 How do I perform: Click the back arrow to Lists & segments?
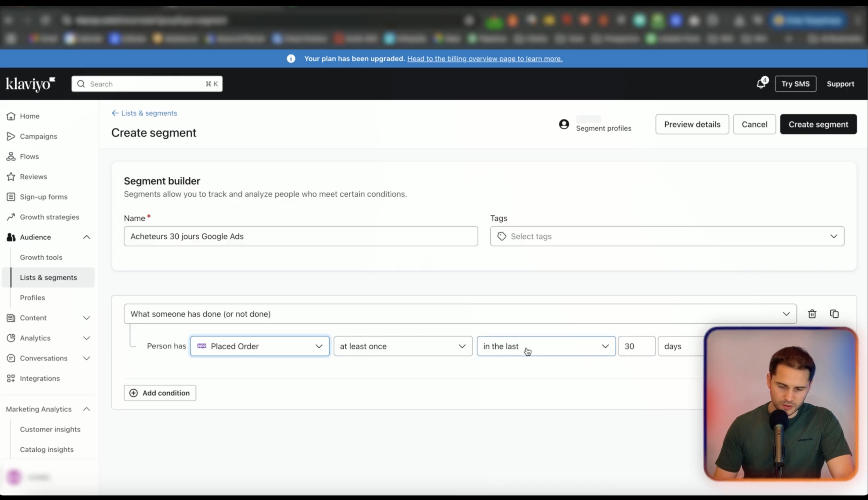tap(115, 113)
